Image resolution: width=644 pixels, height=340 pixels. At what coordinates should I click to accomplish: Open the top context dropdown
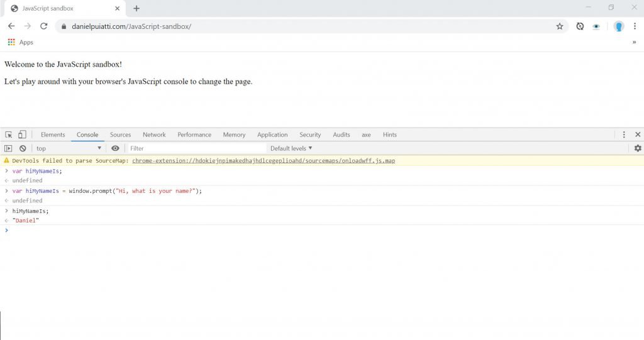point(69,148)
